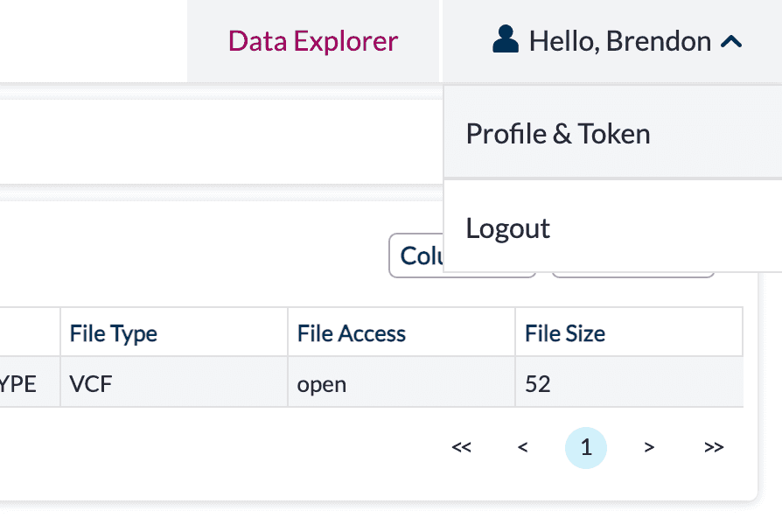Click the Hello, Brendon greeting text
Viewport: 782px width, 532px height.
[620, 41]
